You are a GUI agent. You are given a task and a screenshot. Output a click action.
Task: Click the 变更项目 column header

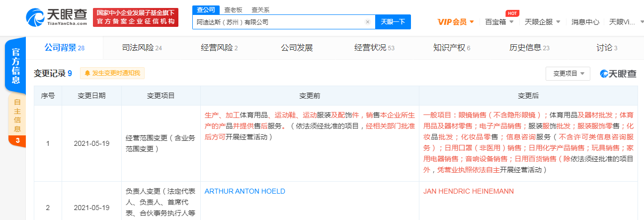[161, 96]
